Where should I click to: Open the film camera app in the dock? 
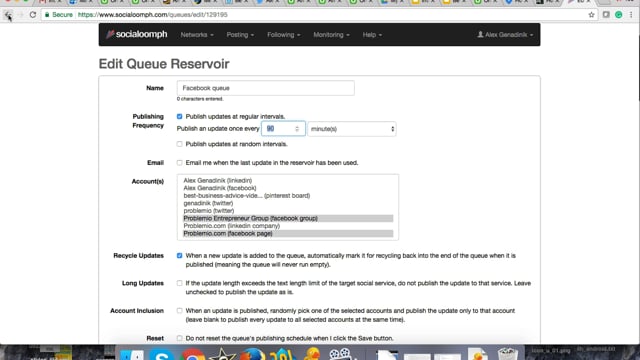pyautogui.click(x=340, y=353)
